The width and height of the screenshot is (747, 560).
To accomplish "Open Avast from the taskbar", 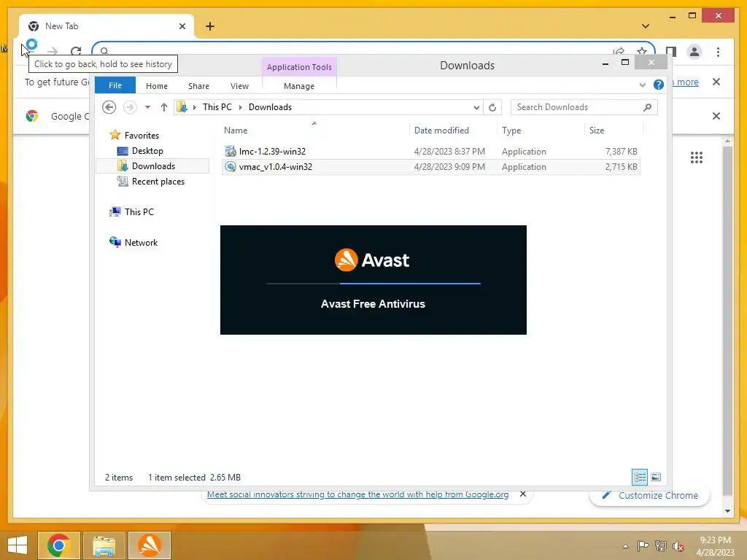I will coord(150,545).
